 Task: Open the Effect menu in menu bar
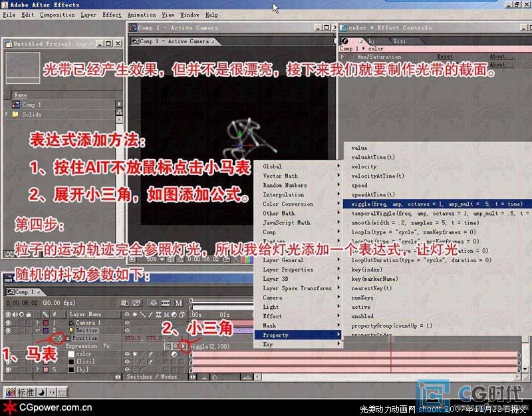112,15
